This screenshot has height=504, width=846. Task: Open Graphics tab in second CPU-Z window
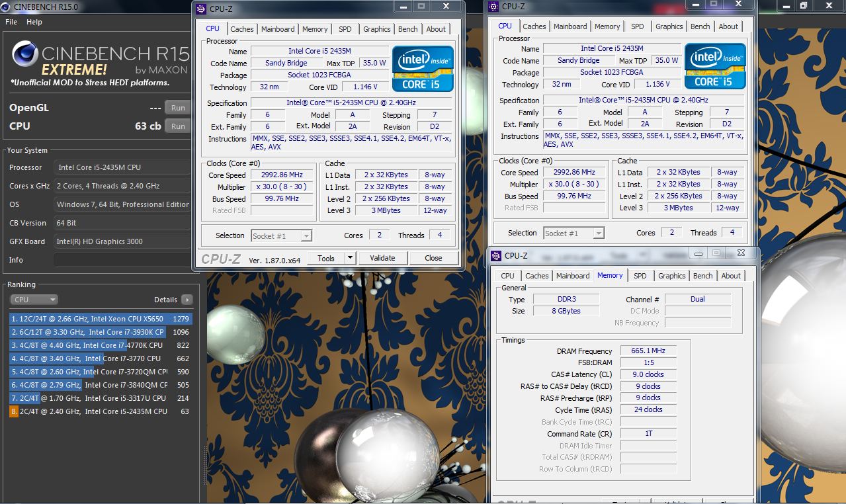[669, 26]
